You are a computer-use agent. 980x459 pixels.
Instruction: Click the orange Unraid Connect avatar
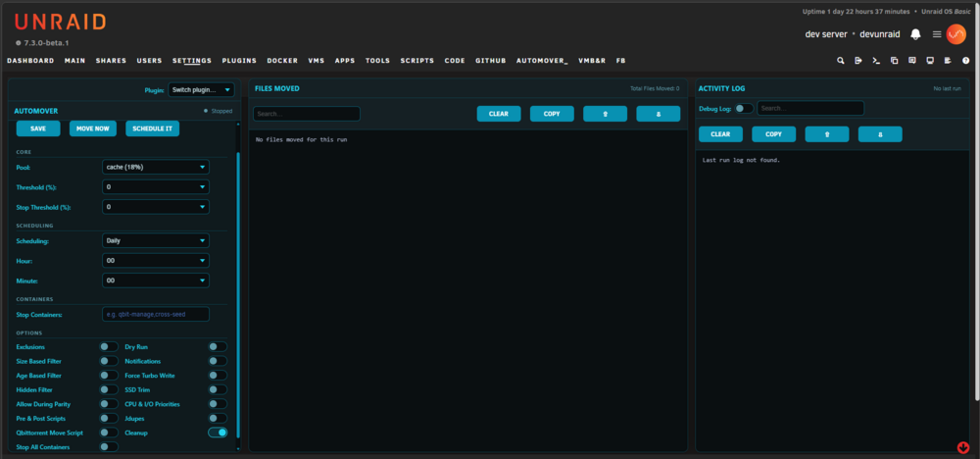955,34
